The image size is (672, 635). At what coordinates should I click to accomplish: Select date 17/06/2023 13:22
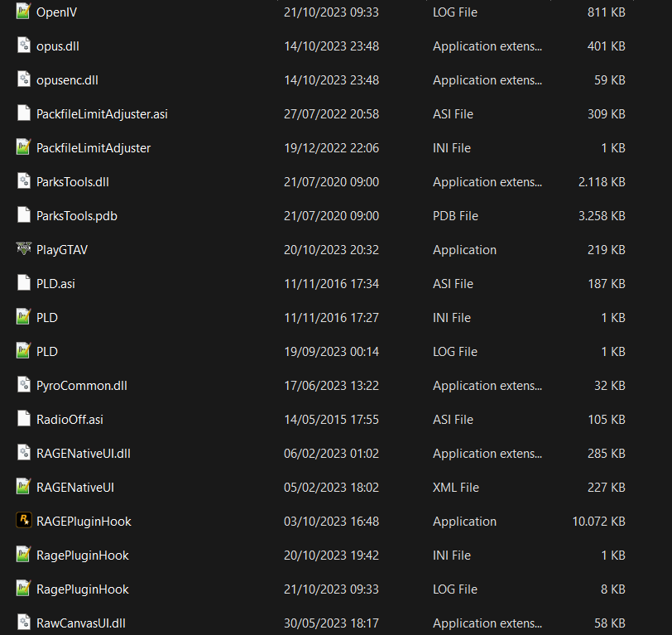tap(331, 386)
